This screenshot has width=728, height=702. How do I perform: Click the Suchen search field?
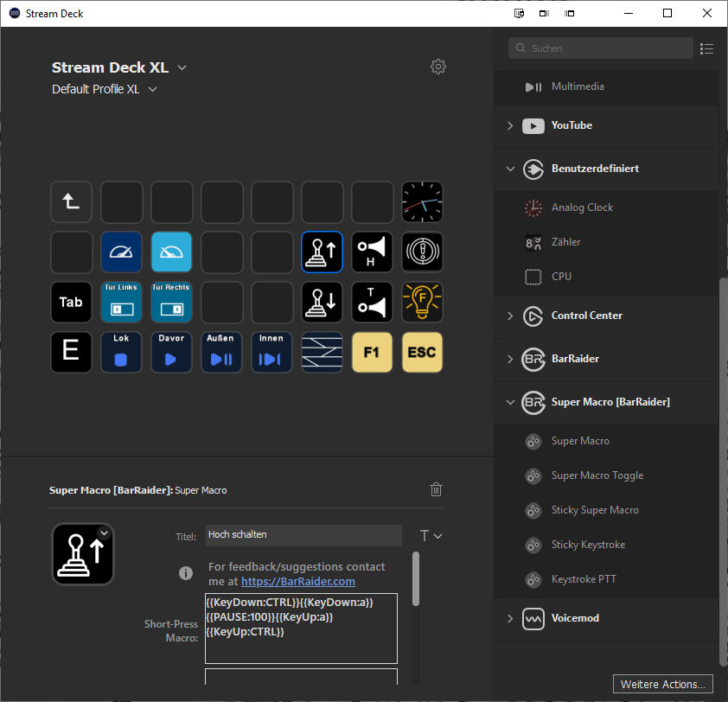coord(600,48)
